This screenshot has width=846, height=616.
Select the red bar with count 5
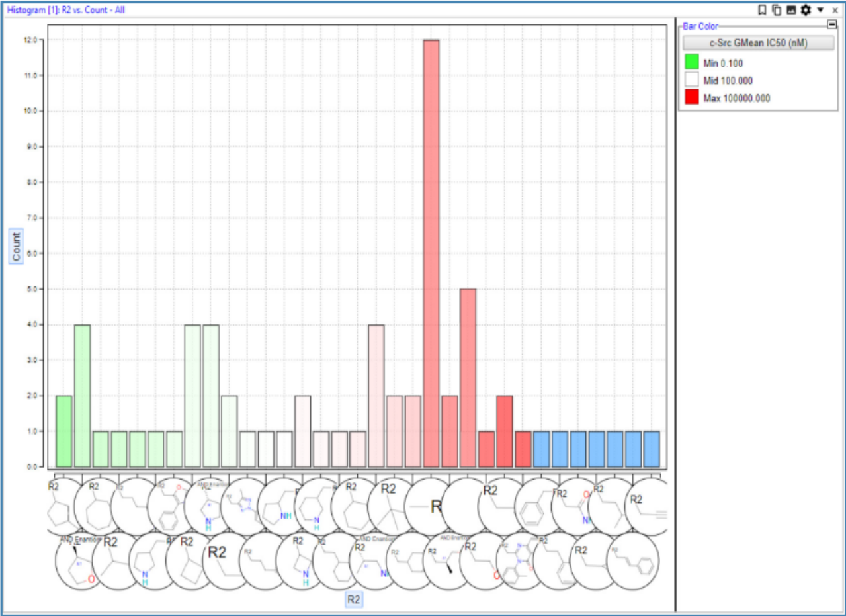point(468,377)
